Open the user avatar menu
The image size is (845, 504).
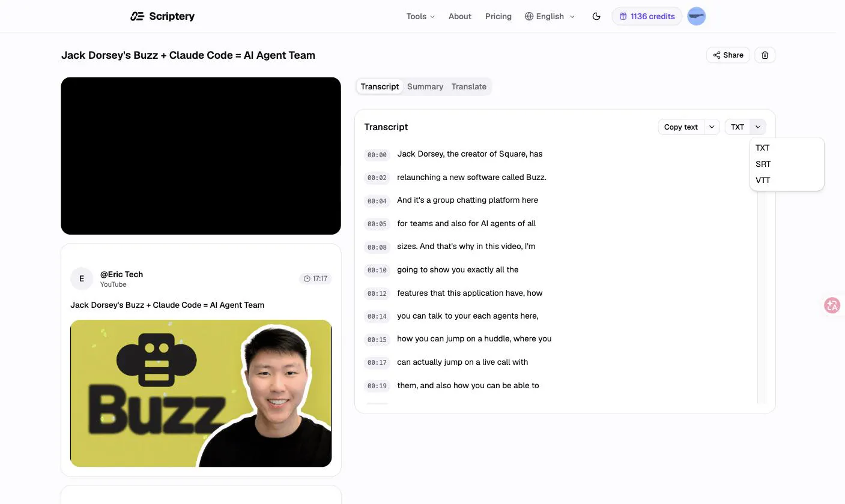[696, 16]
